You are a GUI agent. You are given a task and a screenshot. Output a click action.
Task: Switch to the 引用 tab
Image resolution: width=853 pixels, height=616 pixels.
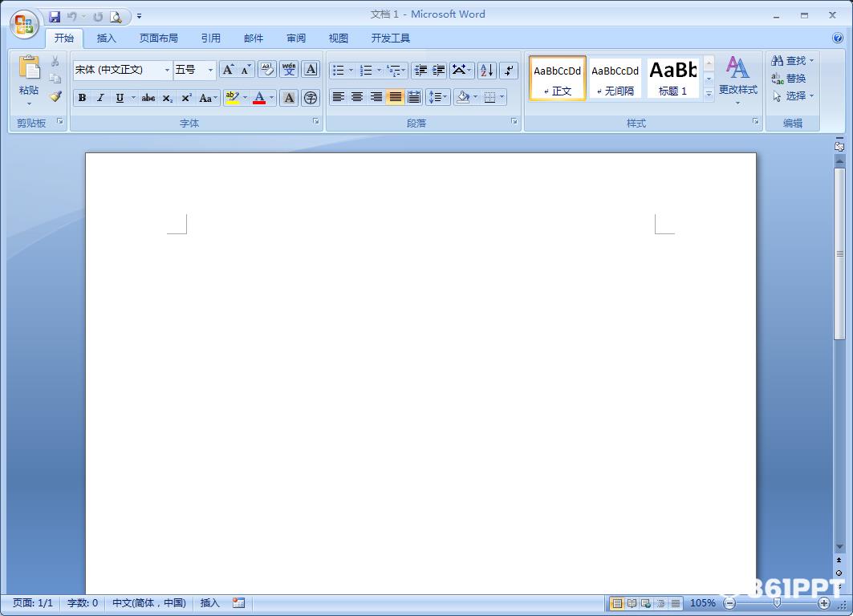pyautogui.click(x=210, y=38)
